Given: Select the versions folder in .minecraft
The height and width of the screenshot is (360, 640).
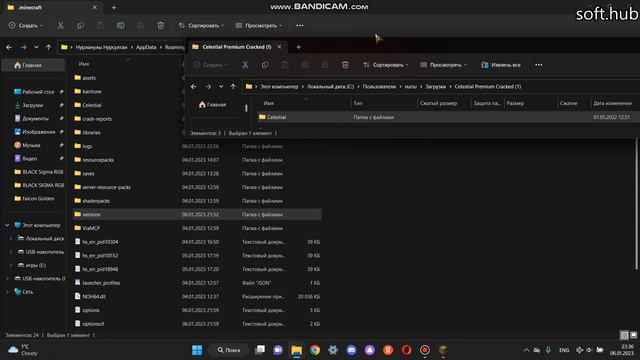Looking at the screenshot, I should point(197,214).
